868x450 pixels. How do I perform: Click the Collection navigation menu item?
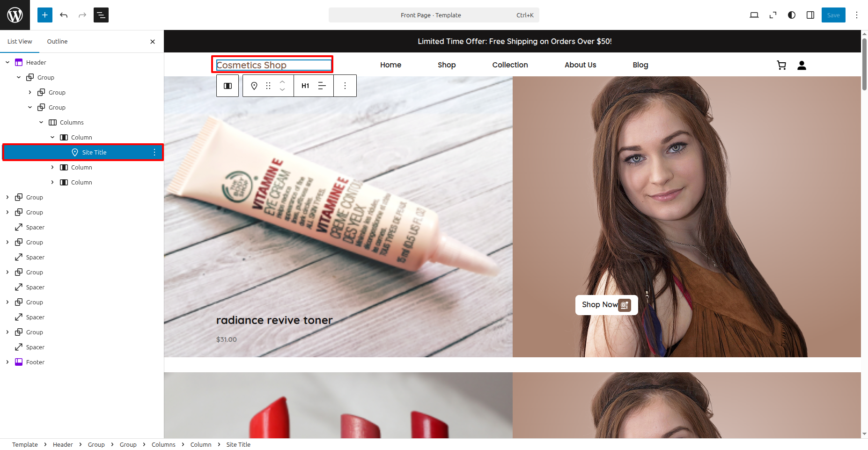click(x=510, y=65)
